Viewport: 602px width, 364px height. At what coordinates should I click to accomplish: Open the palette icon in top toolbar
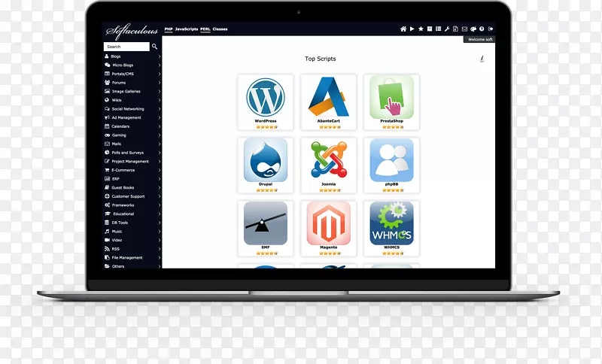pos(473,29)
